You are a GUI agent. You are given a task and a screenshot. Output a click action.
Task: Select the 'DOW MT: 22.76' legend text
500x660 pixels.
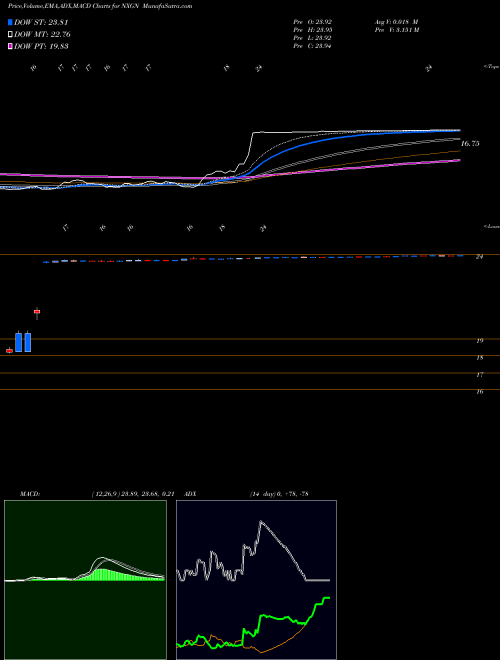tap(42, 35)
